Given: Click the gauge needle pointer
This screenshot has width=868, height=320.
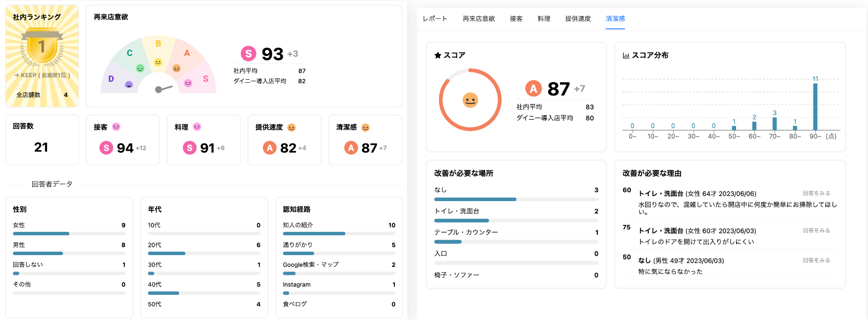Looking at the screenshot, I should (x=164, y=89).
